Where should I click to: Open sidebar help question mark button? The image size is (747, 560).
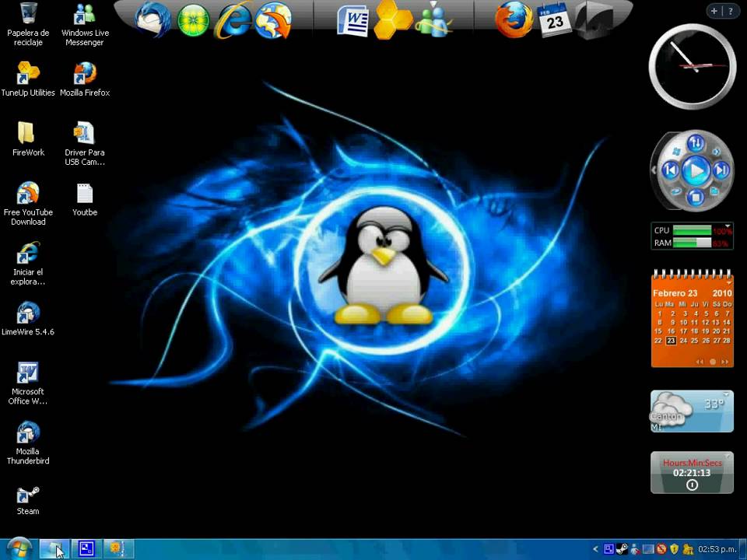coord(731,11)
